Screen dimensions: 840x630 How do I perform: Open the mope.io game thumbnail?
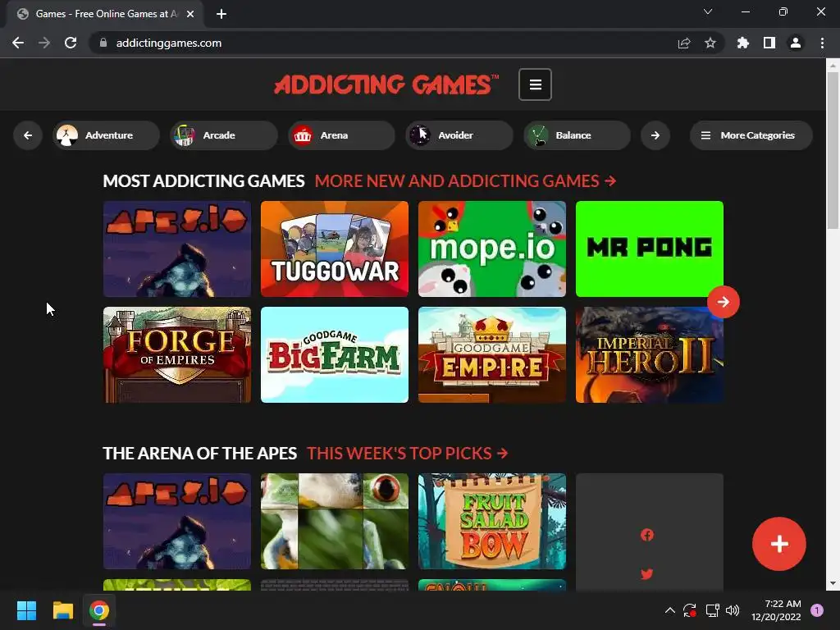(x=492, y=249)
